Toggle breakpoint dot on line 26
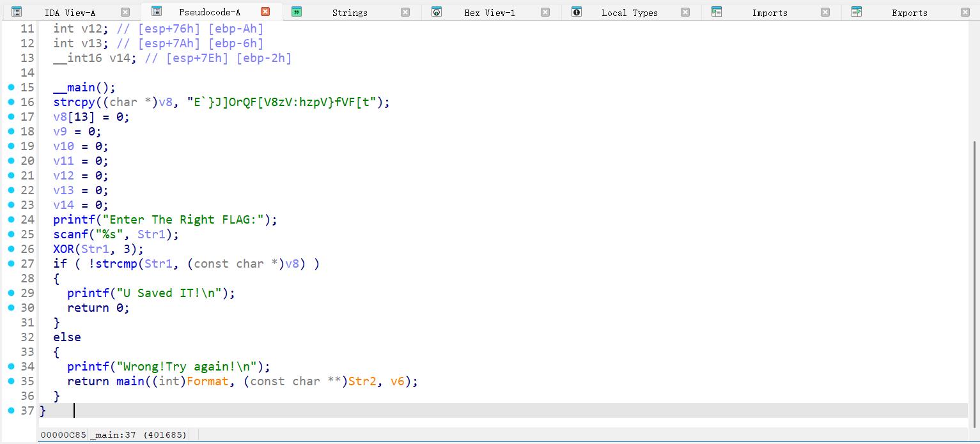 (11, 249)
